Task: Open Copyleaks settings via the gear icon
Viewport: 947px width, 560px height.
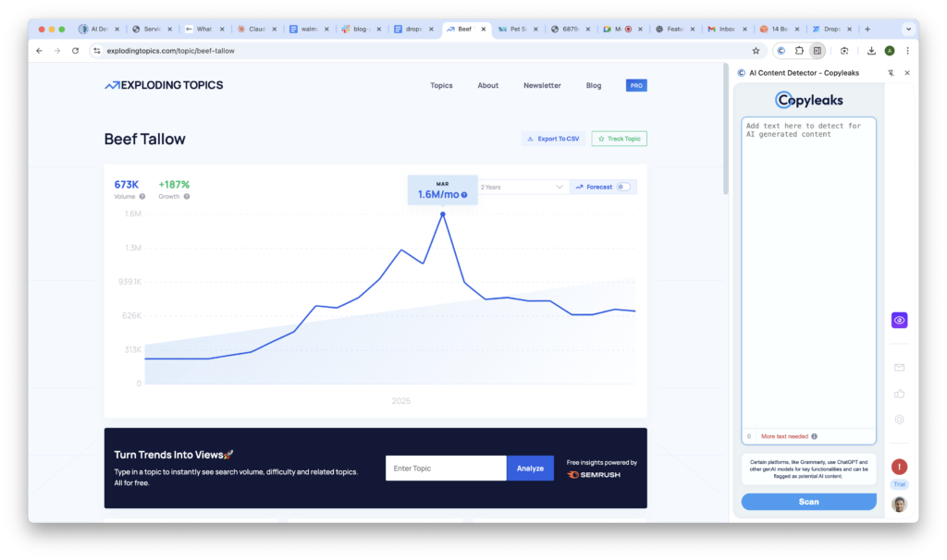Action: (899, 418)
